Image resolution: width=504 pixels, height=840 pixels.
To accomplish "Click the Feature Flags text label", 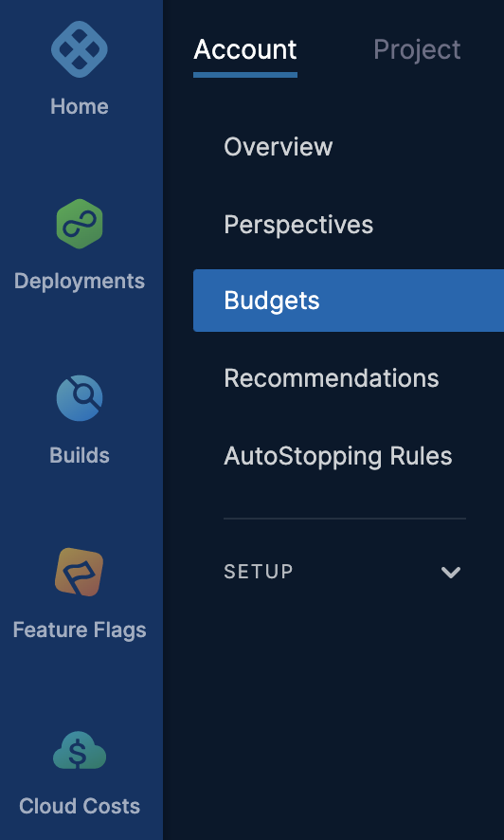I will click(80, 630).
